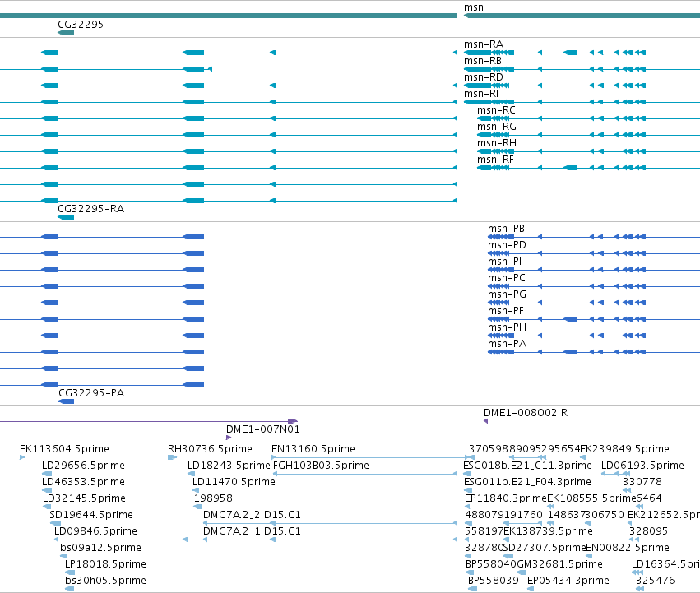The image size is (700, 593).
Task: Select the BP558039 feature label
Action: coord(494,581)
